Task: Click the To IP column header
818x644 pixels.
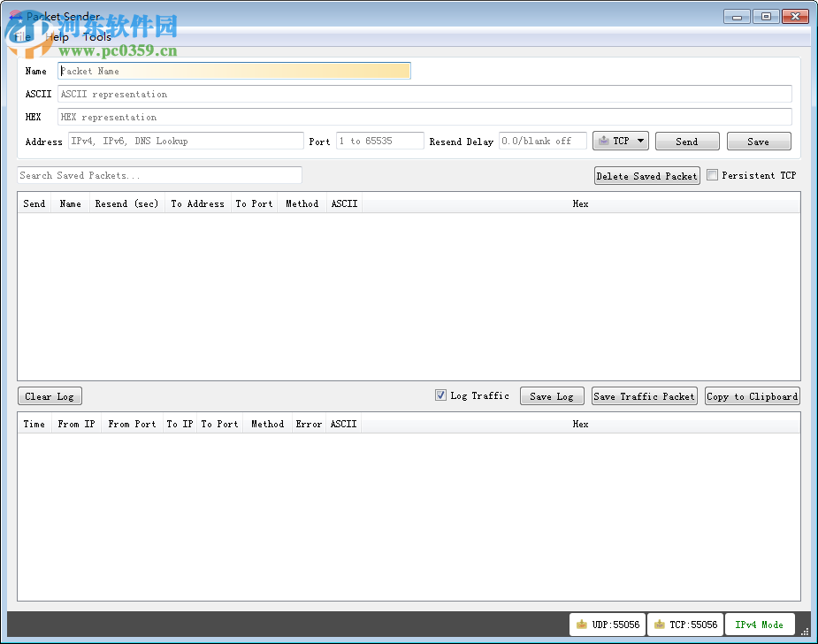Action: pyautogui.click(x=180, y=424)
